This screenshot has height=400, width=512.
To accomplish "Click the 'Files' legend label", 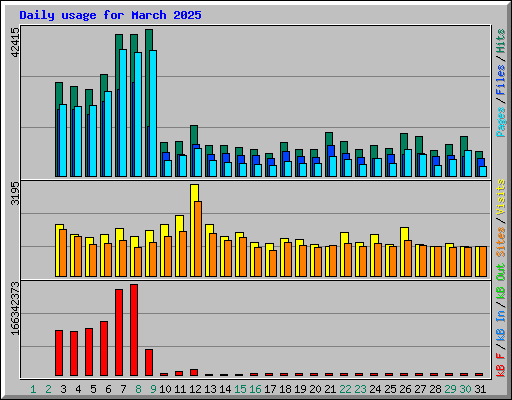I will coord(501,80).
